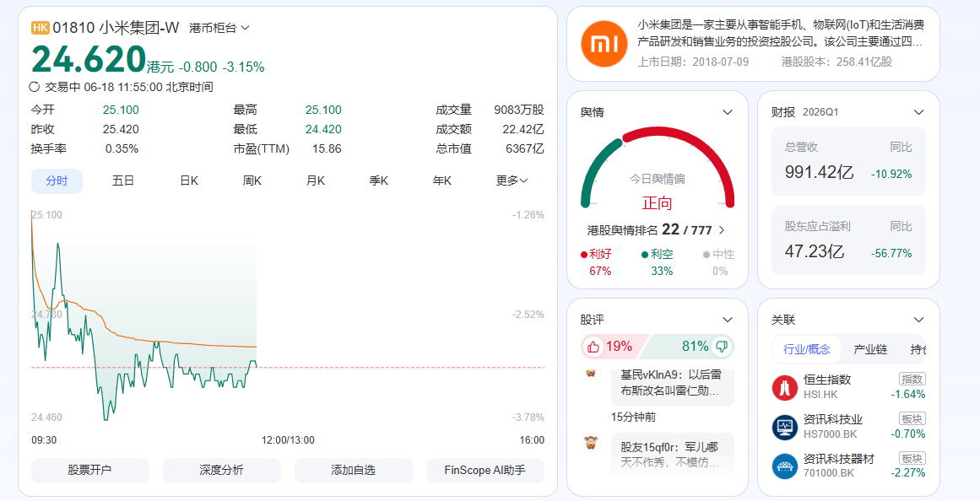The height and width of the screenshot is (501, 980).
Task: Click the 01810 小米集团-W title
Action: [x=116, y=28]
